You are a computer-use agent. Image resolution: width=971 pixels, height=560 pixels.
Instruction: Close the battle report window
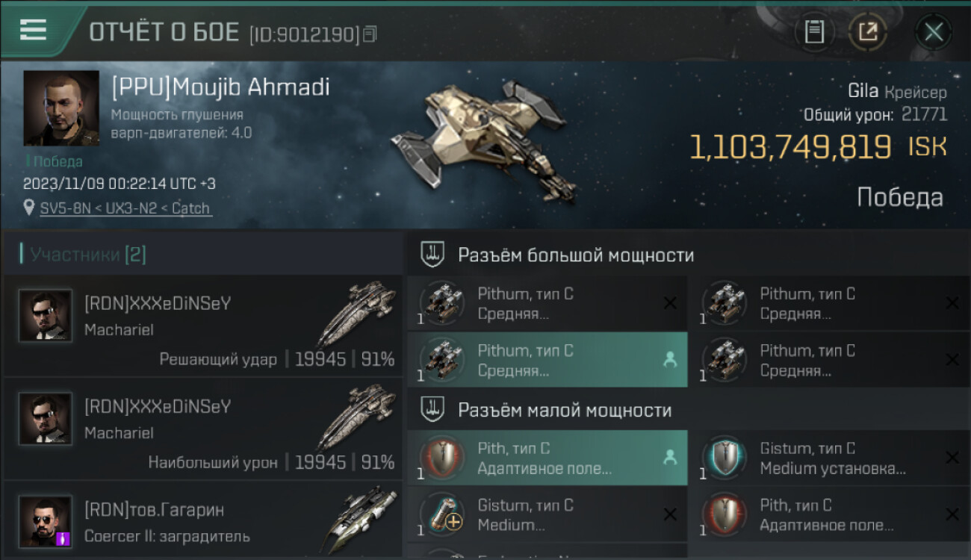(x=934, y=32)
